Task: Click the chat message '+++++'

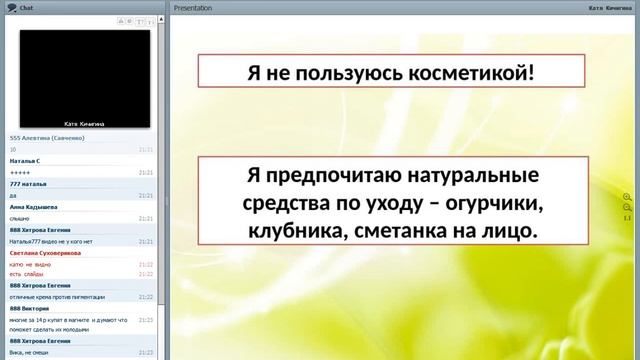Action: click(20, 173)
